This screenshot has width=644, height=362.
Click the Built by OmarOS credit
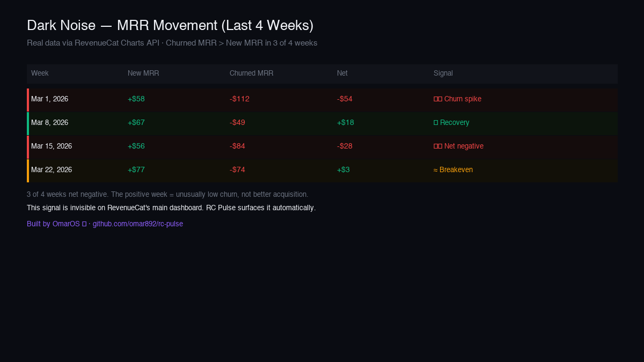pos(56,224)
